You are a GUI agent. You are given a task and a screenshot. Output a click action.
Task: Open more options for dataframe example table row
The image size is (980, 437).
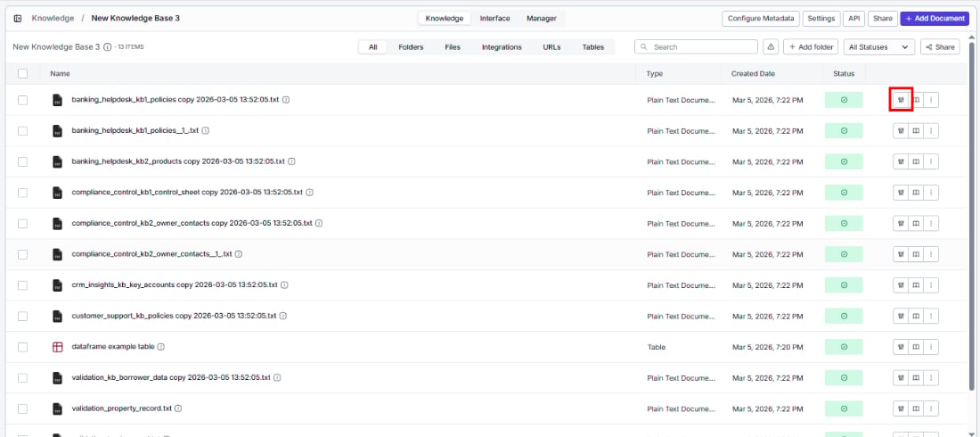931,347
